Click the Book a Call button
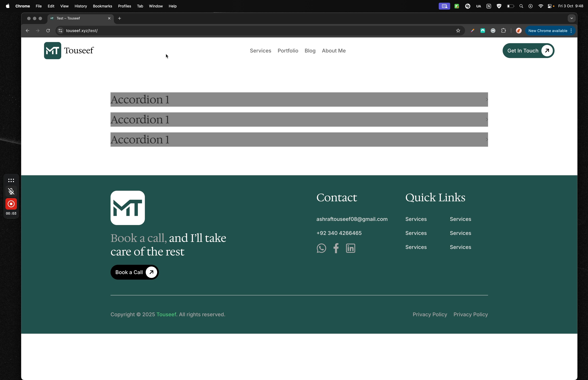Screen dimensions: 588x380 (134, 272)
